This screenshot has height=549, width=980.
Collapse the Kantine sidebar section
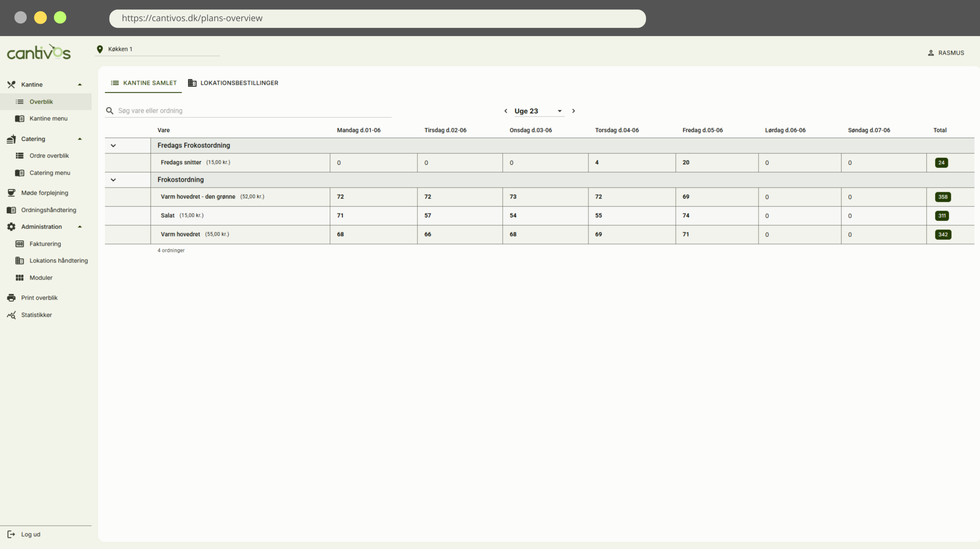pyautogui.click(x=80, y=85)
